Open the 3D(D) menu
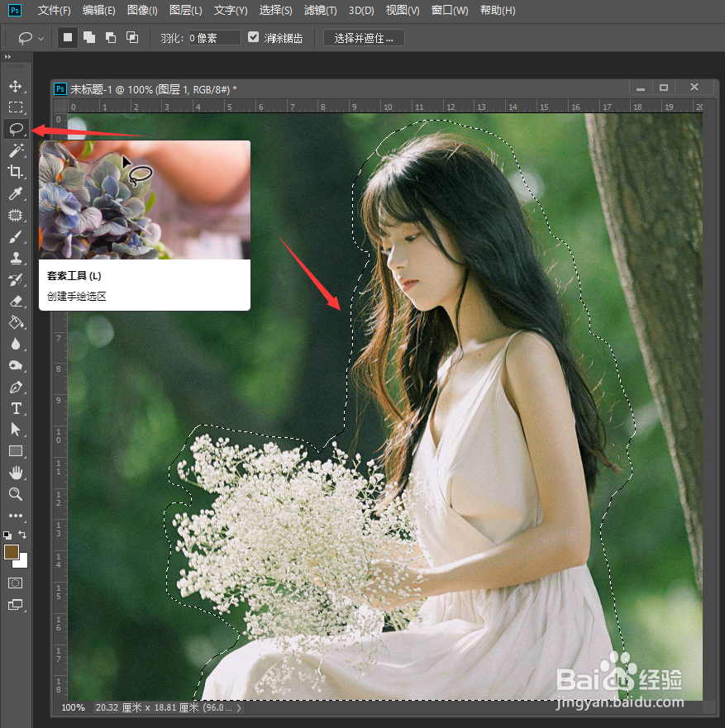Viewport: 725px width, 728px height. pos(361,10)
